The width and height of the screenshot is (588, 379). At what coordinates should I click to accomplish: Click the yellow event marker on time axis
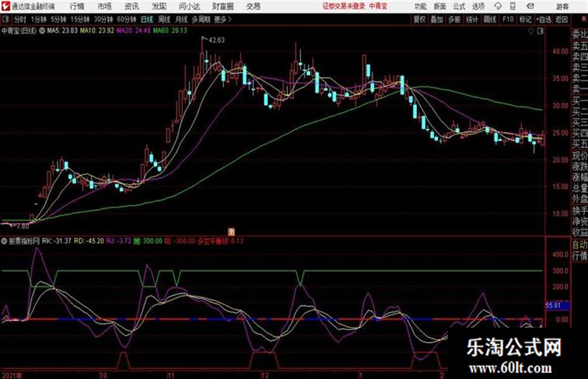231,232
